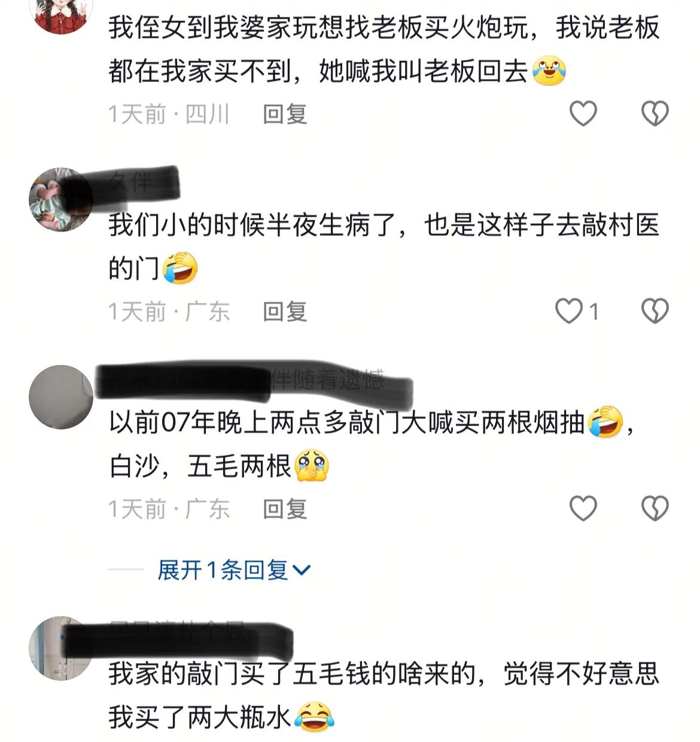Like the village doctor comment

click(569, 311)
